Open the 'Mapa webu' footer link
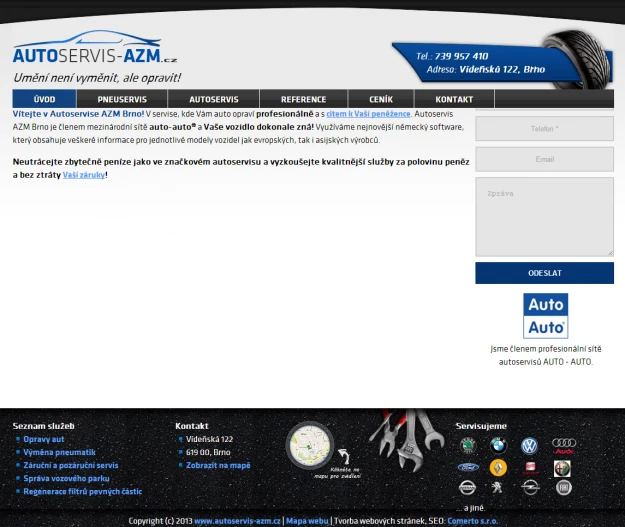Image resolution: width=625 pixels, height=527 pixels. click(307, 521)
